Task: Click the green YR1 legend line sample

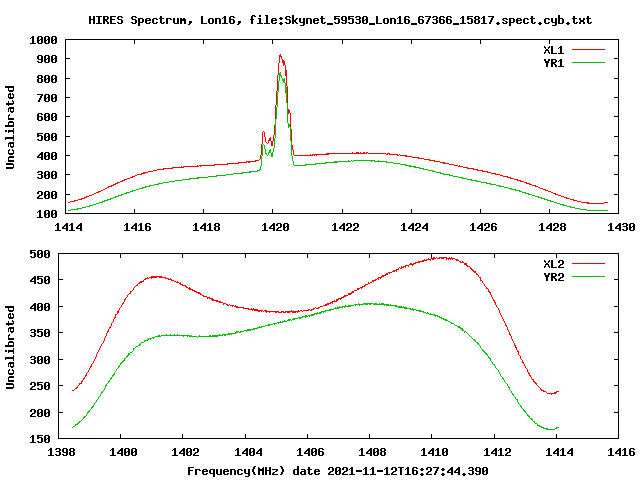Action: [x=588, y=63]
